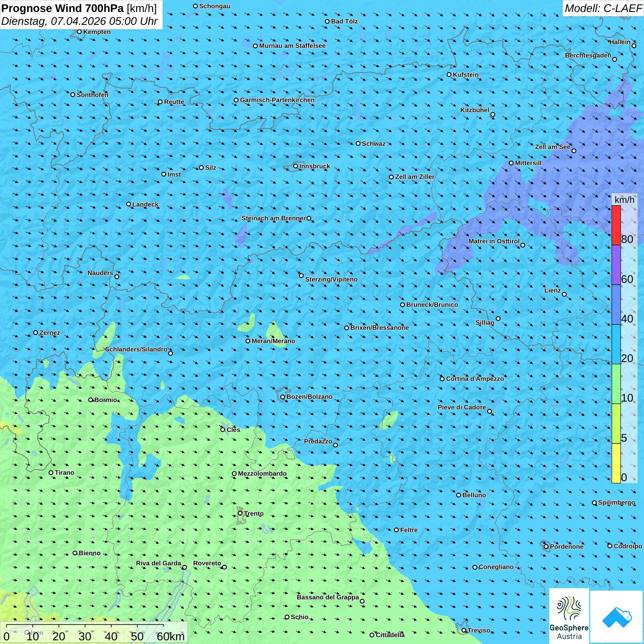Click the Bozen/Bolzano city marker
Screen dimensions: 644x644
coord(283,397)
